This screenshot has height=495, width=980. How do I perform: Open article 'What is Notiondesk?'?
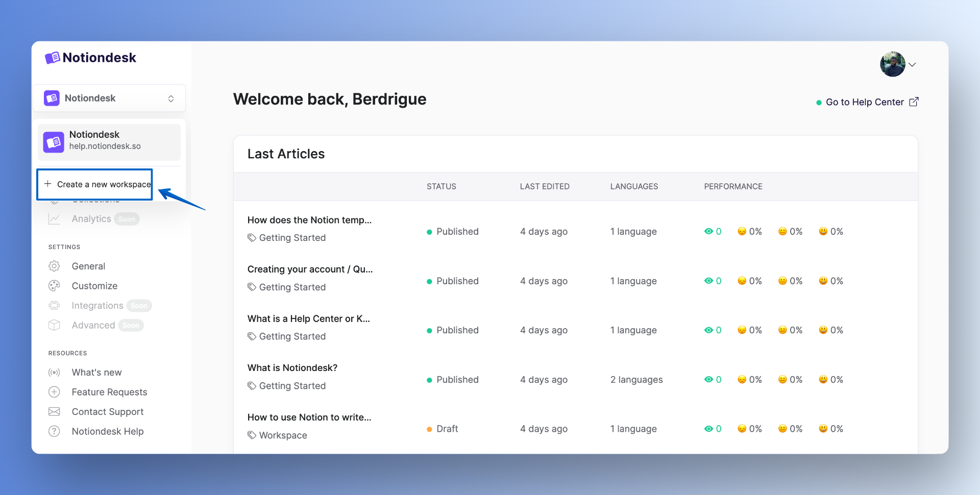coord(292,368)
